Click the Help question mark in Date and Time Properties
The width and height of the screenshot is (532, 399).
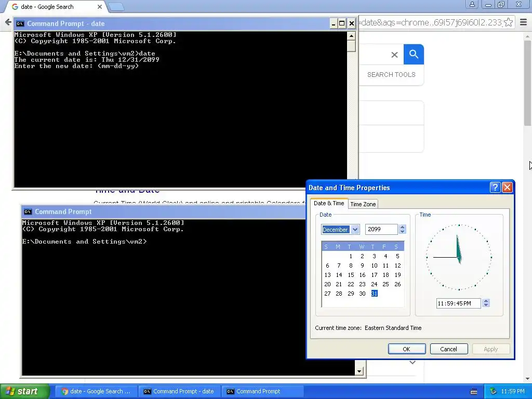pos(495,187)
